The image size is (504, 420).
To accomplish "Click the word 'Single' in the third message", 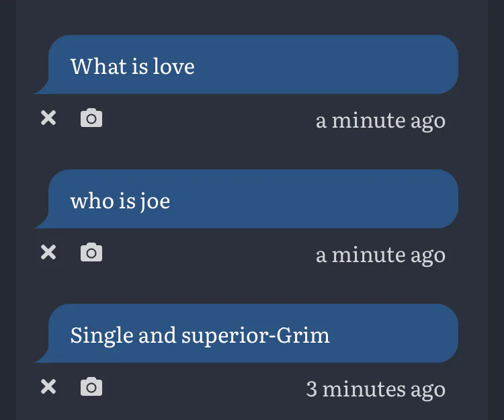I will tap(102, 336).
